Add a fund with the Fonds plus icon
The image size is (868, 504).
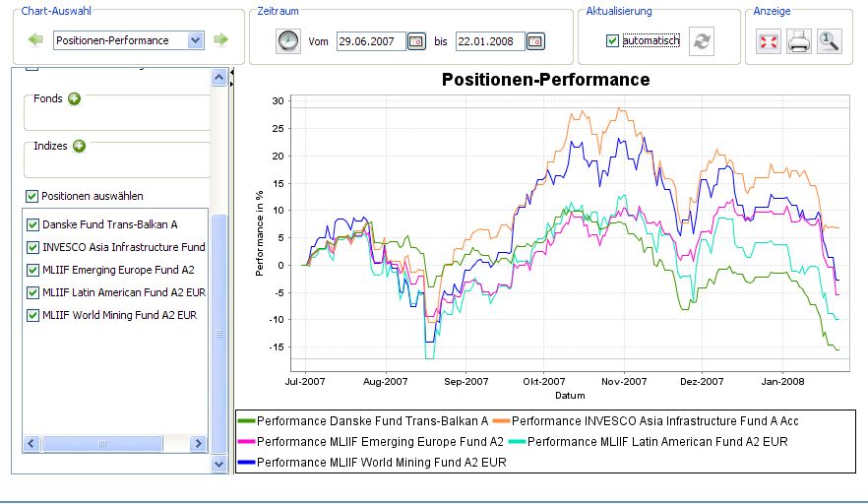tap(74, 98)
